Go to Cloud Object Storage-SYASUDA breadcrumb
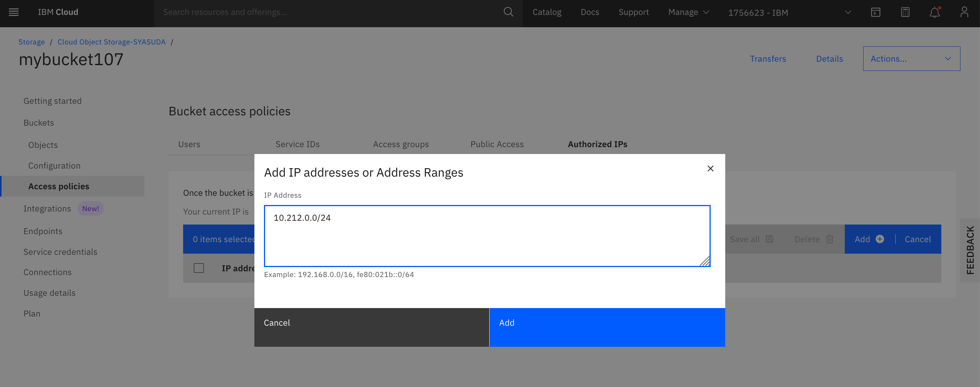980x387 pixels. coord(111,42)
